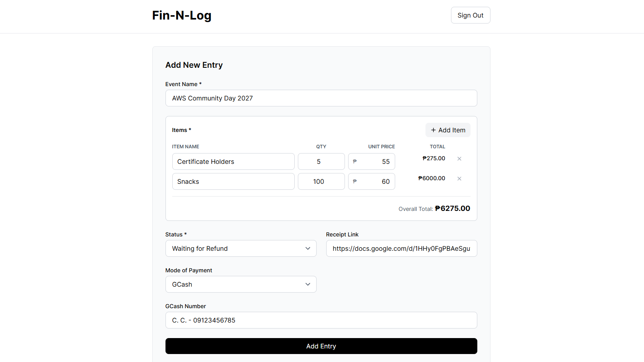Click the GCash Number input field
The image size is (644, 362).
click(x=321, y=320)
